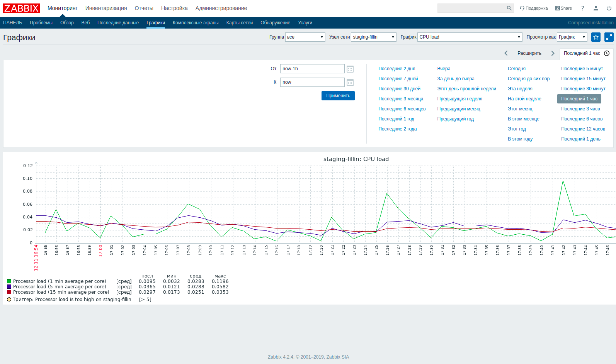The width and height of the screenshot is (616, 364).
Task: Select Последний 1 день range
Action: point(580,139)
